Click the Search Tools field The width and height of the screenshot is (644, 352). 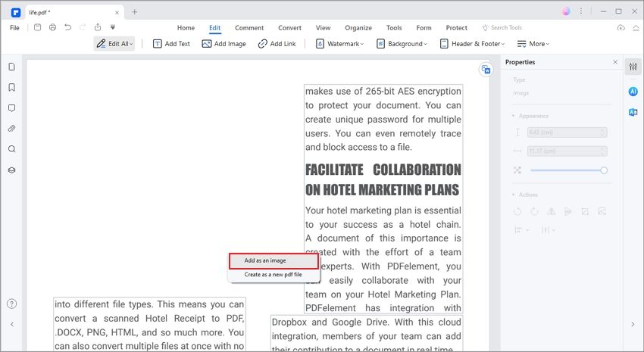coord(502,27)
